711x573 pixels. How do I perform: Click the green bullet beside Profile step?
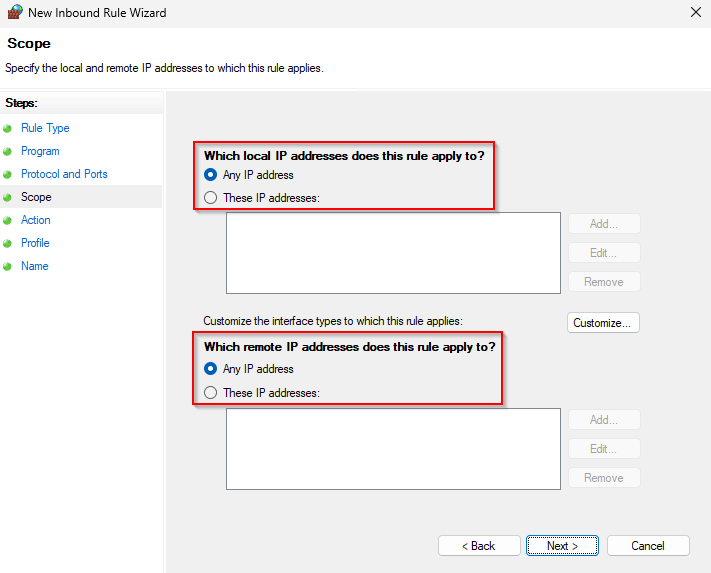pos(8,244)
